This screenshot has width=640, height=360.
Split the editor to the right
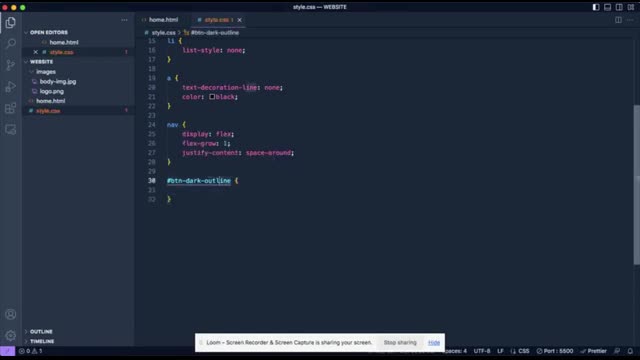618,20
